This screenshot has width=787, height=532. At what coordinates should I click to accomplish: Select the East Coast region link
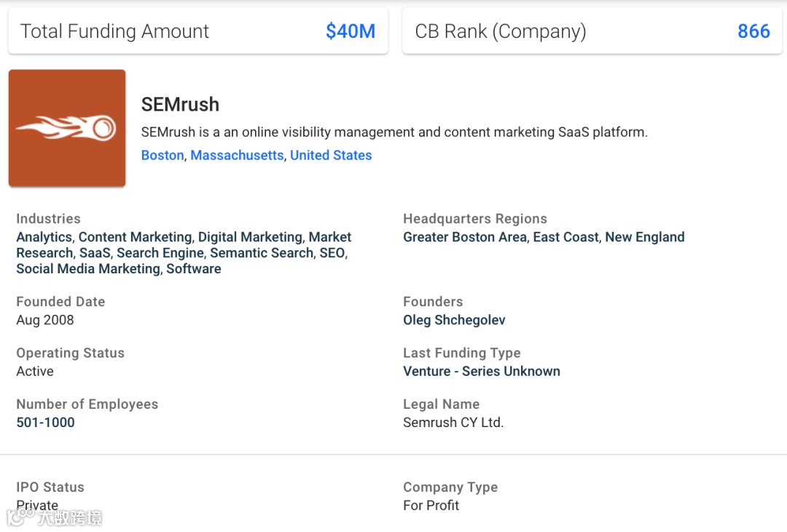pos(565,237)
